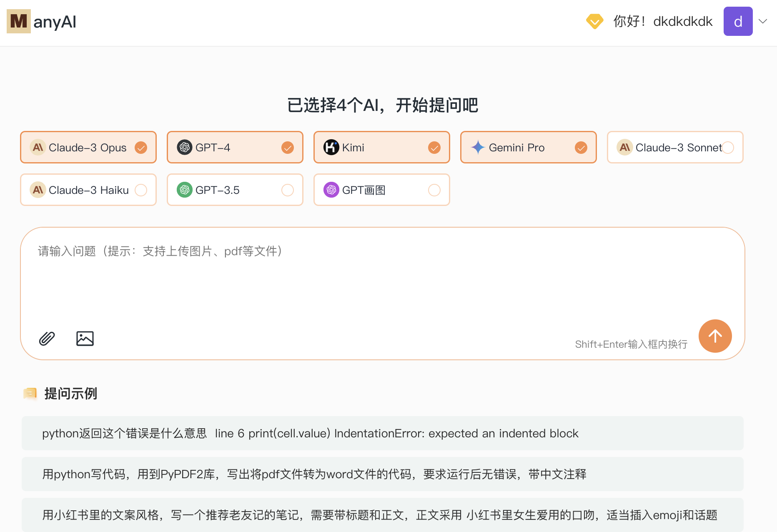Click the Gemini Pro star icon
The height and width of the screenshot is (532, 777).
pyautogui.click(x=478, y=147)
